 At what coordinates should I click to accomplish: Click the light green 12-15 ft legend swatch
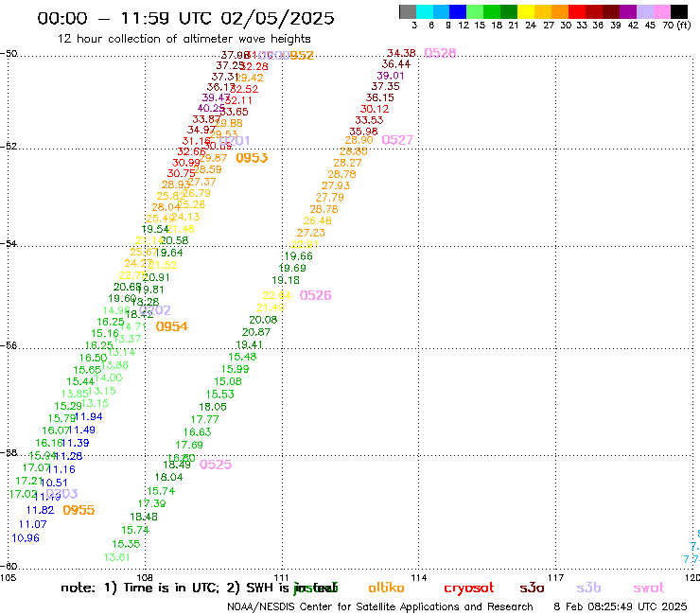point(475,11)
